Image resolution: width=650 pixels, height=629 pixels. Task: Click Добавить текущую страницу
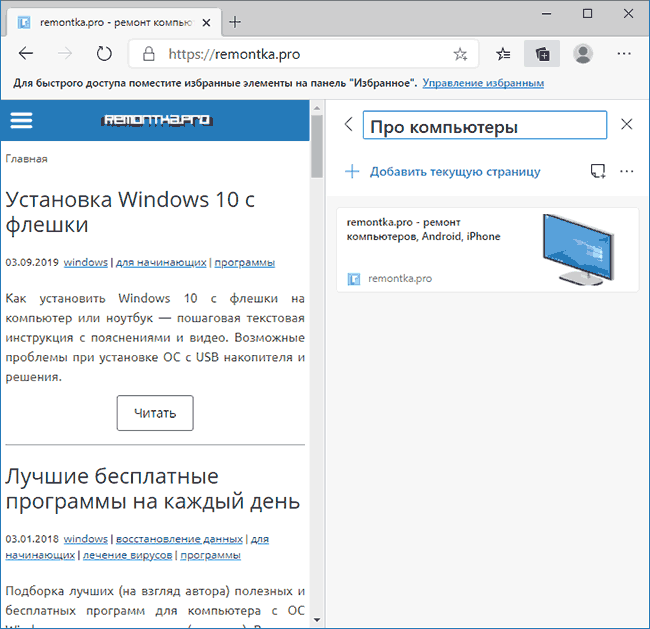coord(443,172)
